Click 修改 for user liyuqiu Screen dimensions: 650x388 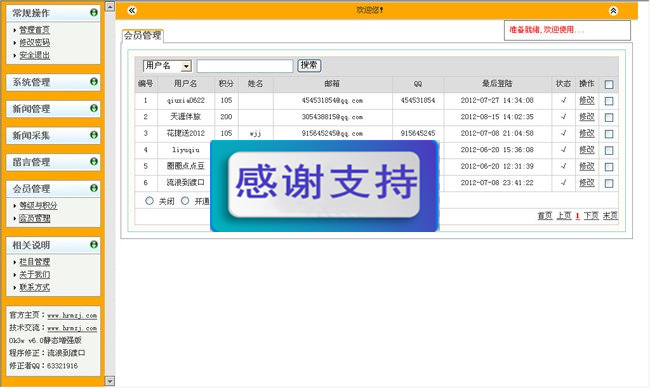point(587,150)
